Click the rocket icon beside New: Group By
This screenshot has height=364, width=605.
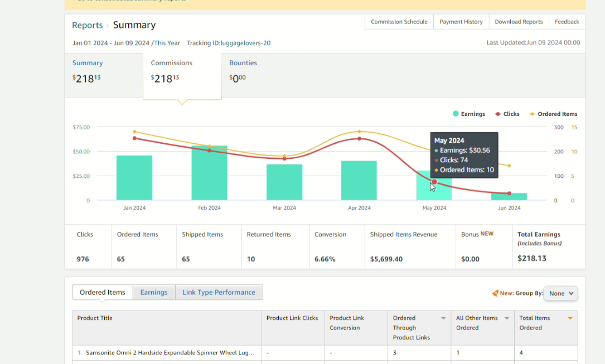[x=495, y=293]
